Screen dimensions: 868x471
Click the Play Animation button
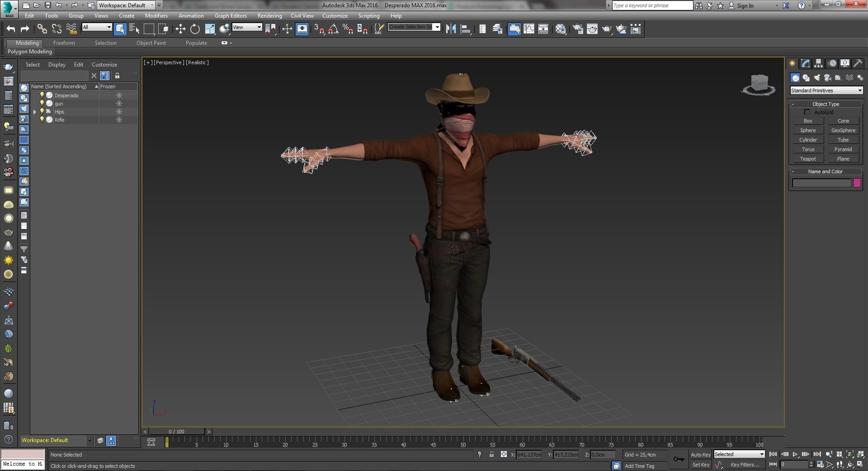(x=795, y=454)
